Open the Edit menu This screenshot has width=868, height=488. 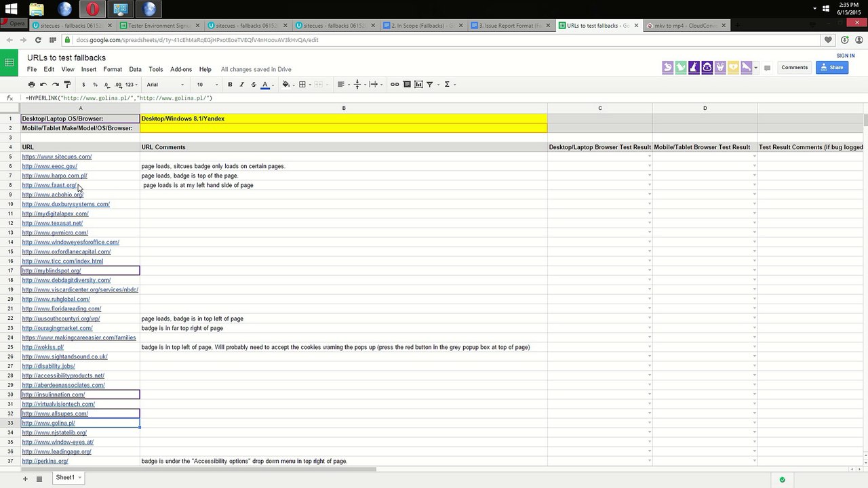pos(49,69)
